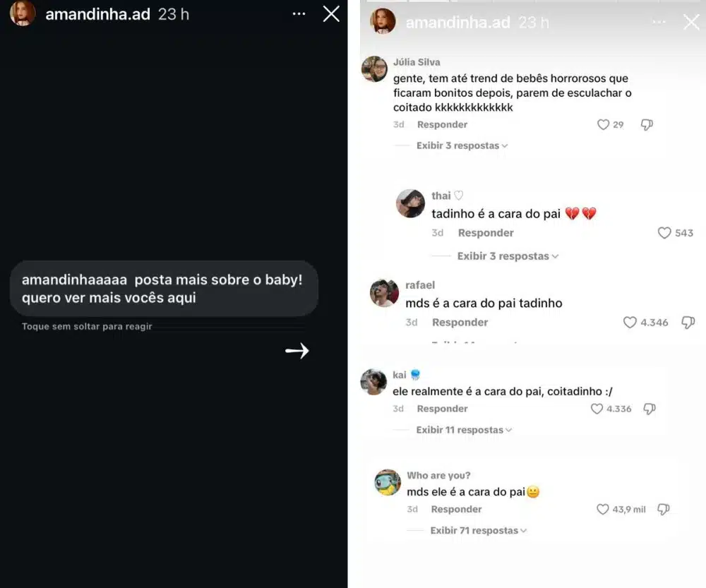The width and height of the screenshot is (706, 588).
Task: Click the thumbs-down on Júlia Silva's comment
Action: tap(647, 125)
